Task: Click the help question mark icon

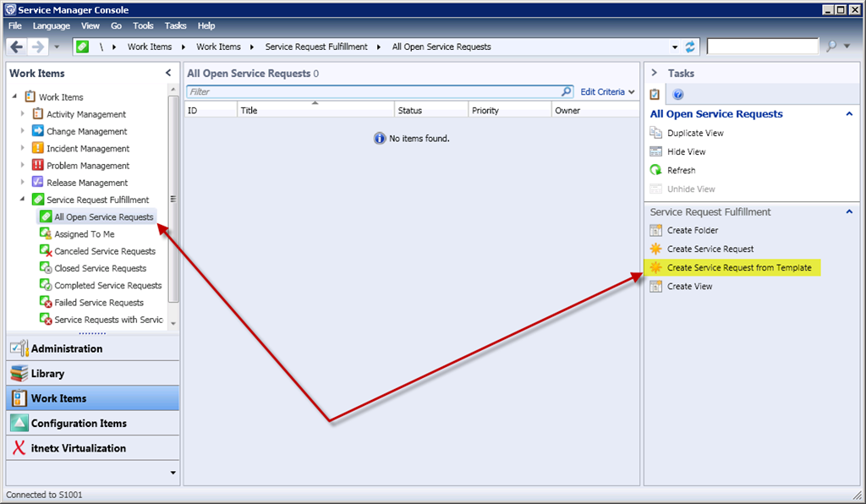Action: click(x=677, y=95)
